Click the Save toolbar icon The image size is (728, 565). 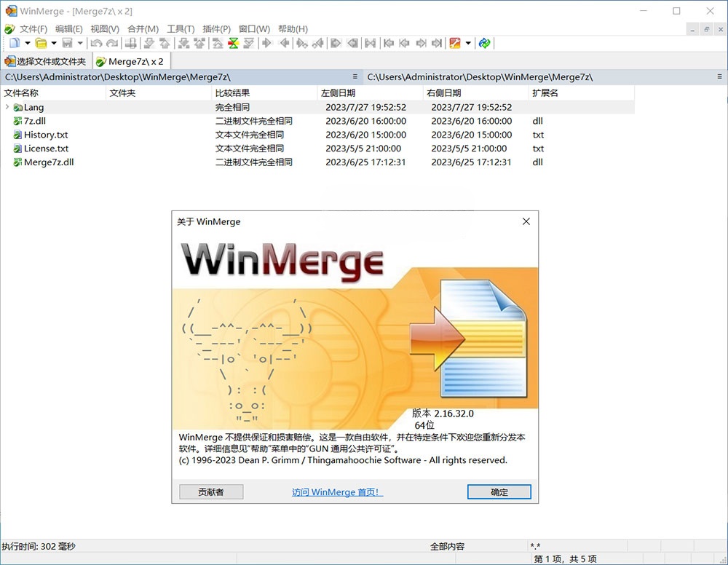[67, 43]
